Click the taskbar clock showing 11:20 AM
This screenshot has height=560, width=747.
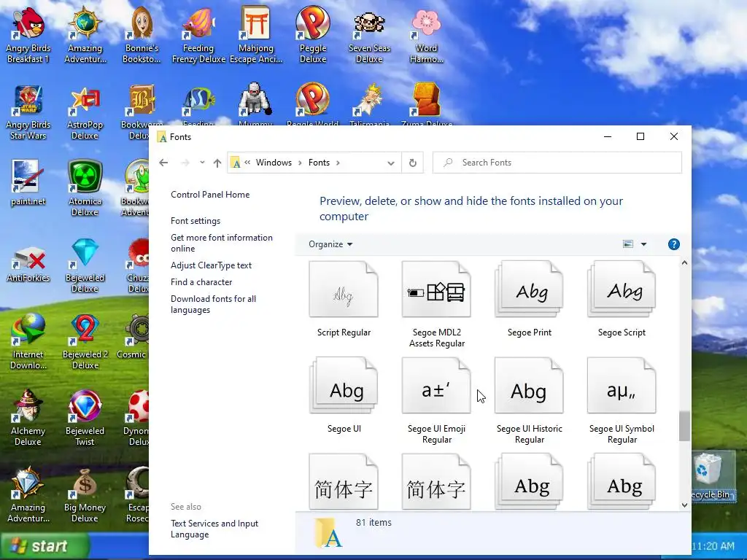[x=713, y=545]
